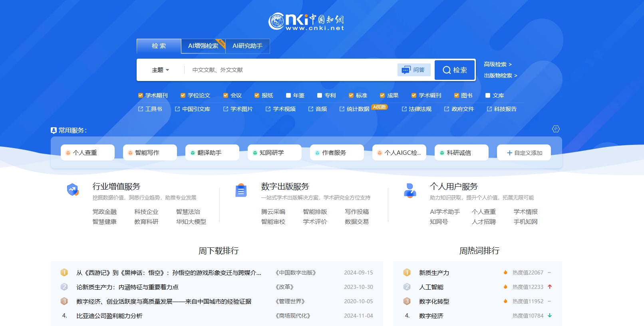Click the 知网研学 service icon
The height and width of the screenshot is (326, 644).
(255, 153)
